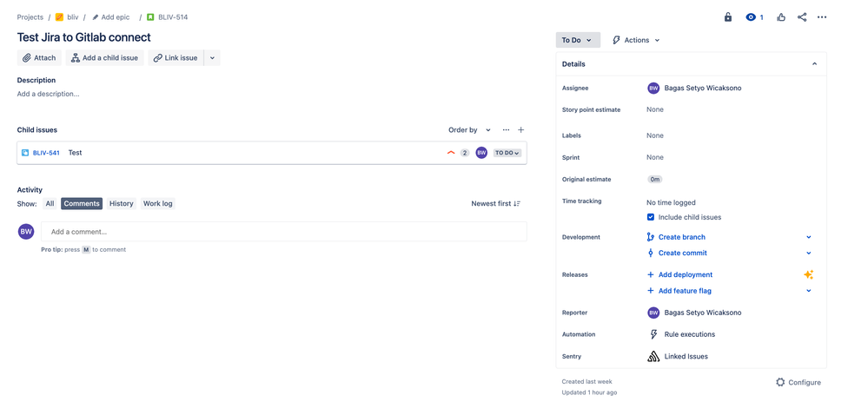Click the Assignee avatar for Bagas Setyo Wicaksono
Viewport: 868px width, 415px height.
[x=653, y=88]
